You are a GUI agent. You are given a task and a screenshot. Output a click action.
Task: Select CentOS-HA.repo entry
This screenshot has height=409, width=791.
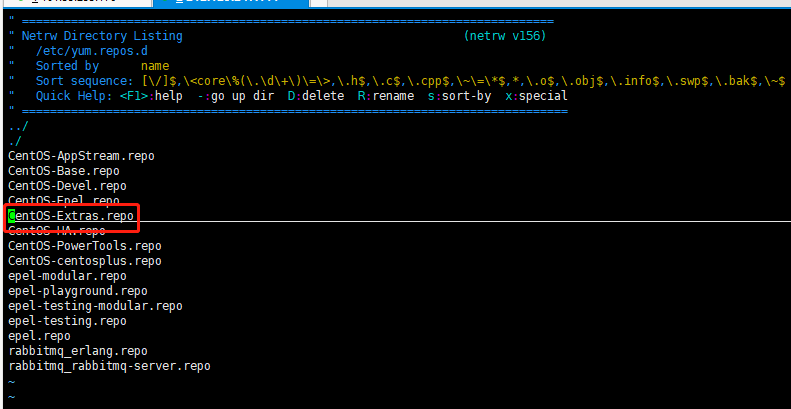click(x=56, y=231)
